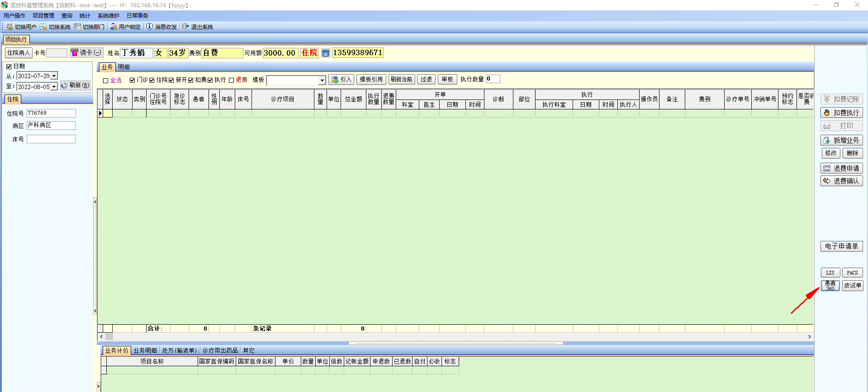Image resolution: width=868 pixels, height=392 pixels.
Task: Select the 项目执行 tab
Action: 16,39
